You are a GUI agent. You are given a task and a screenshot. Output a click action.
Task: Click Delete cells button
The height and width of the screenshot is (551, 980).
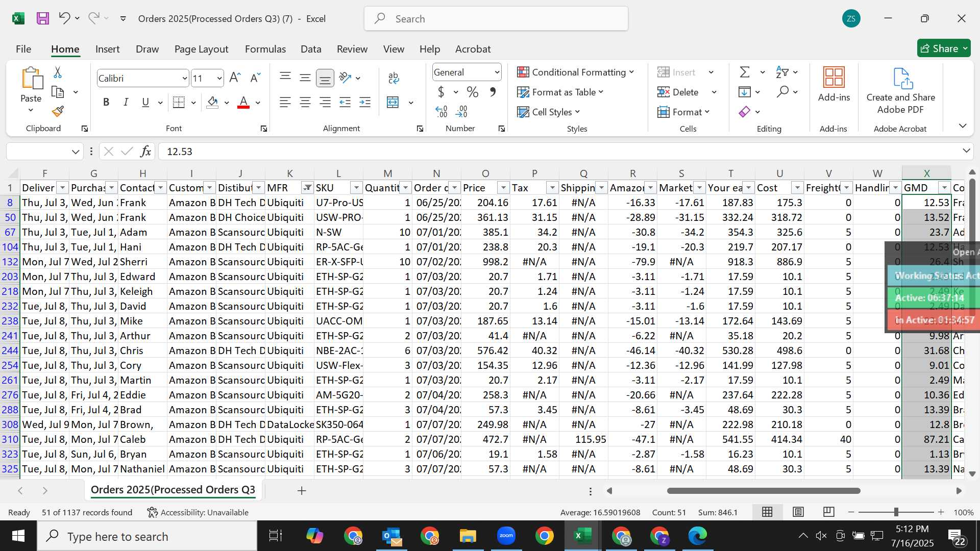(678, 92)
